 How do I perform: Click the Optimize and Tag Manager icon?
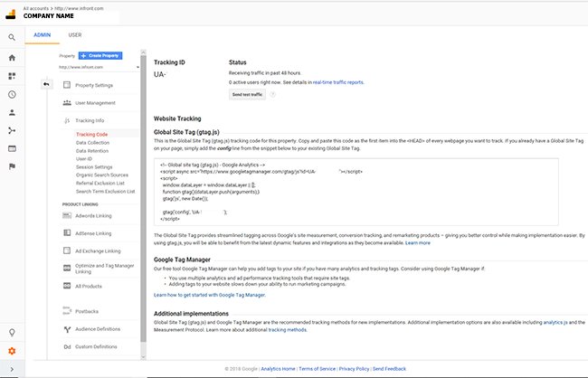[67, 268]
